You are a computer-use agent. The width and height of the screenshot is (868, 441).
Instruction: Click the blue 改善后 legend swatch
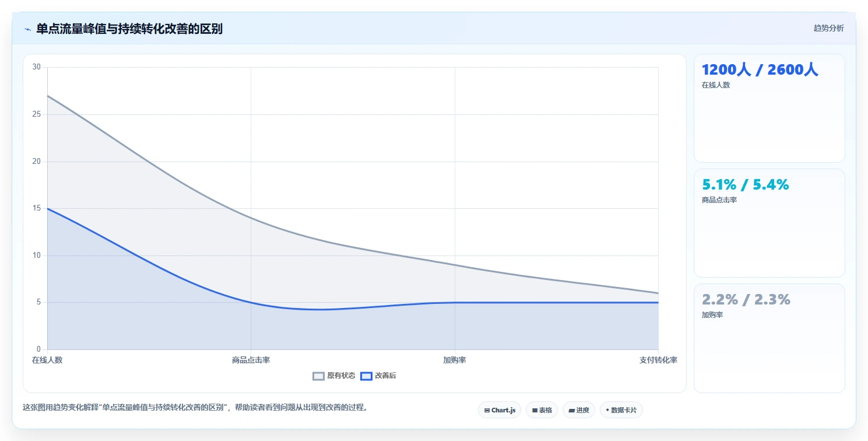[x=366, y=376]
